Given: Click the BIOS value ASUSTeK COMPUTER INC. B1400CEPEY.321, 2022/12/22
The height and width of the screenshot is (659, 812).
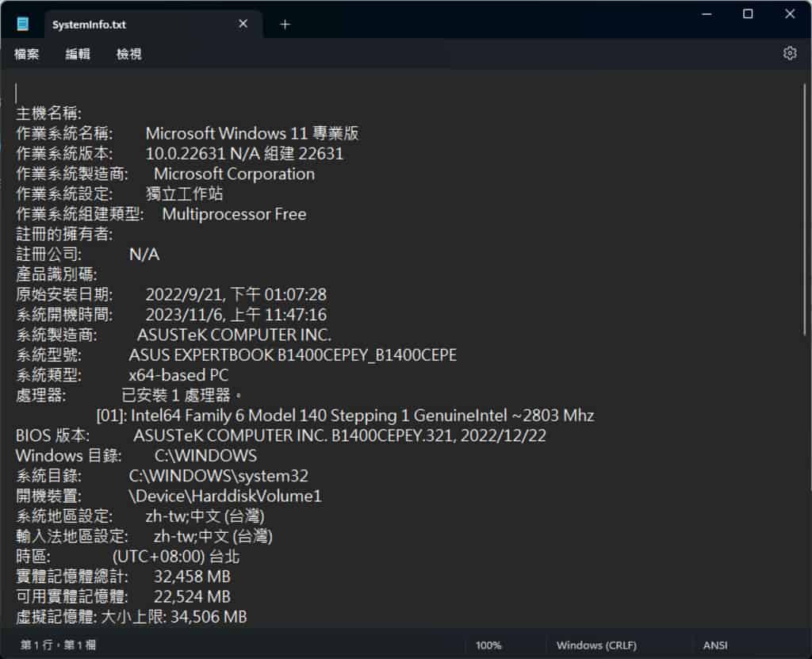Looking at the screenshot, I should point(339,436).
